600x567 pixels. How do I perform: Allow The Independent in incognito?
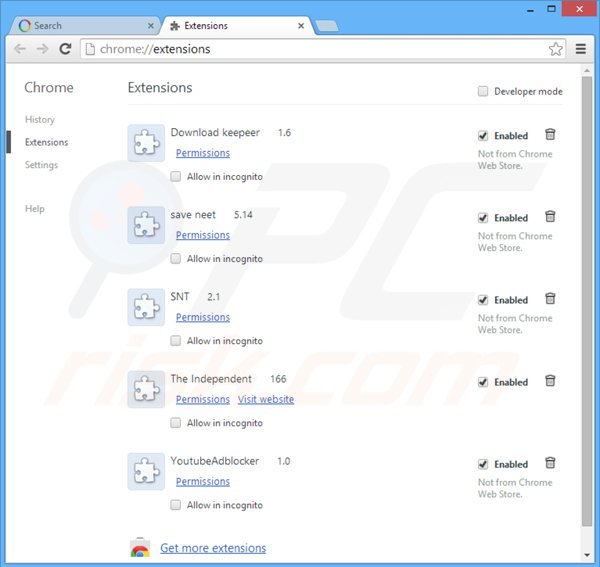tap(176, 423)
